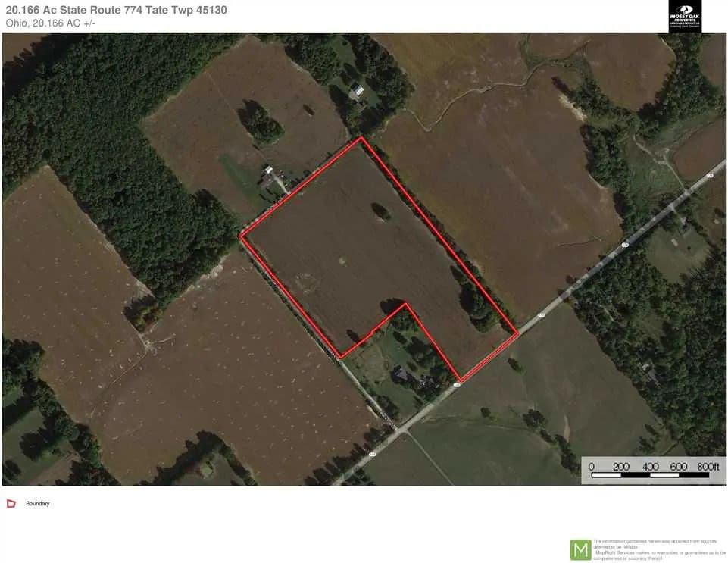Image resolution: width=728 pixels, height=563 pixels.
Task: Click the 200 label on scale bar
Action: click(x=620, y=466)
